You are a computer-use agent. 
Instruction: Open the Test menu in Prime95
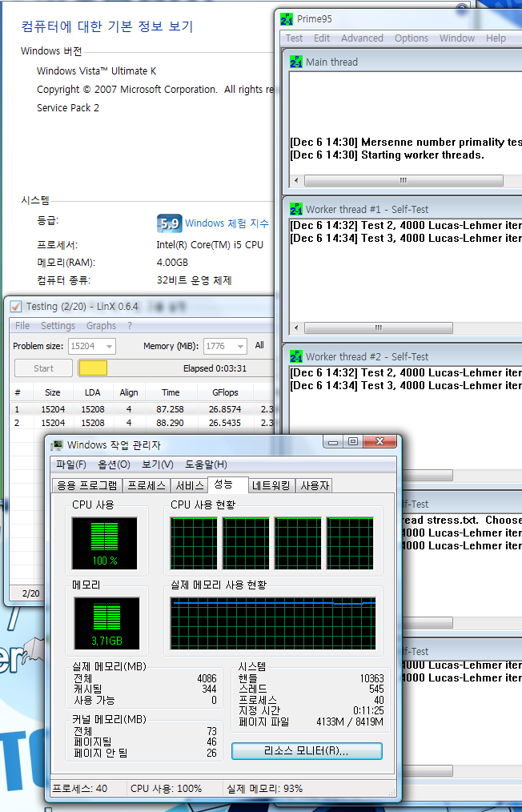(294, 38)
